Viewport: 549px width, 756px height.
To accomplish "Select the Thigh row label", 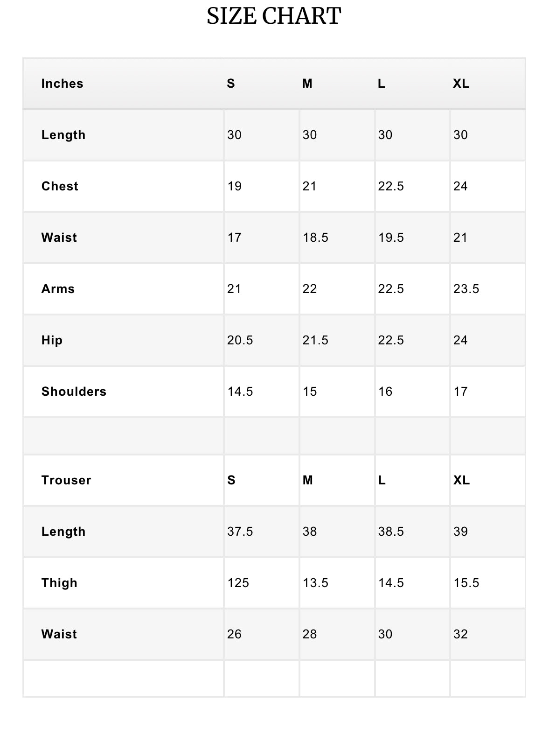I will (x=59, y=583).
